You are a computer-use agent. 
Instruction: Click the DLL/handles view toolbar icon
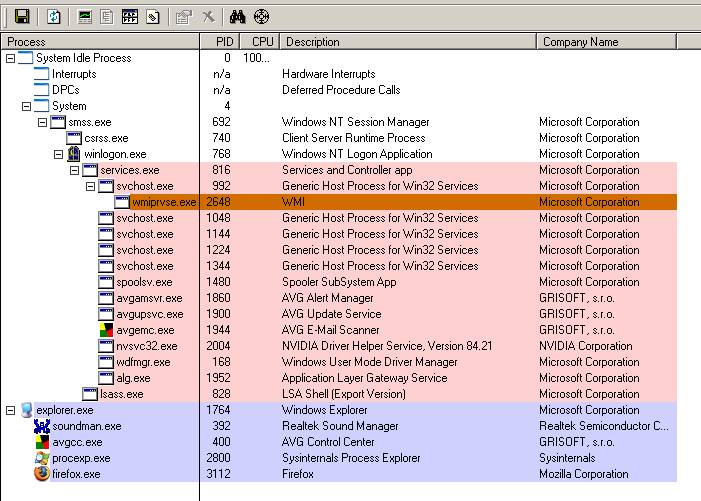(x=152, y=17)
